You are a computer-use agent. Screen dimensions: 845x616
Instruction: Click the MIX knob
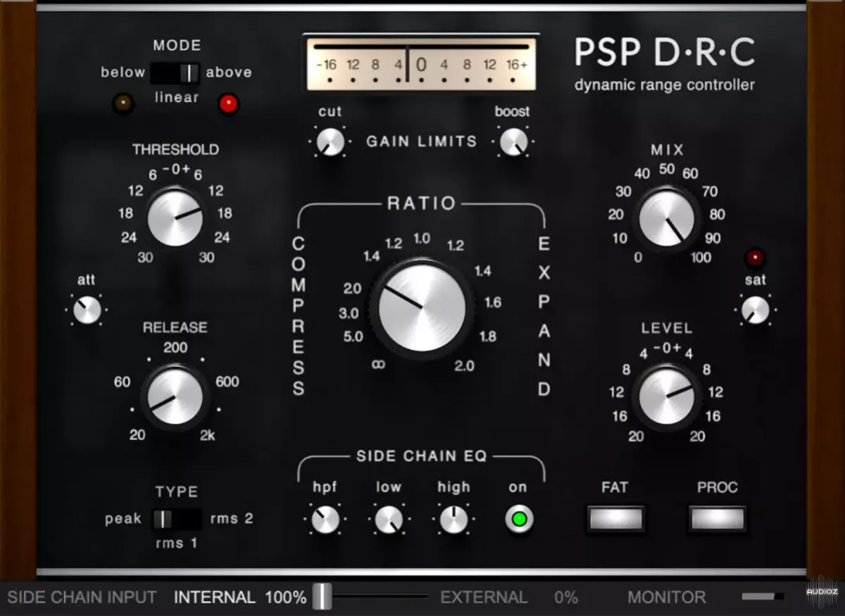click(666, 218)
